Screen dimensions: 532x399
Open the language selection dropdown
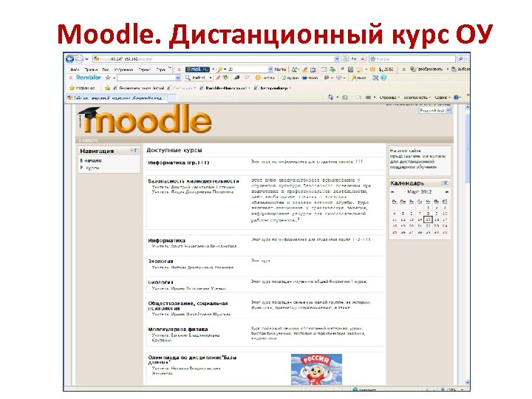click(x=435, y=111)
